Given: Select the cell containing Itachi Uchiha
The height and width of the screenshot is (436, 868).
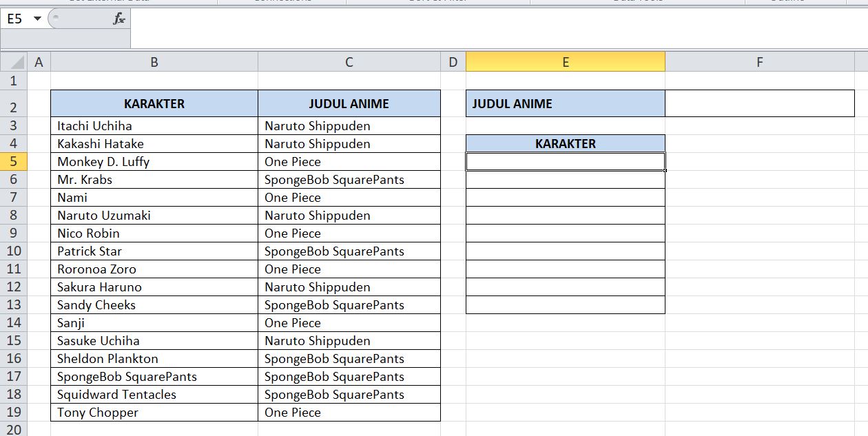Looking at the screenshot, I should pyautogui.click(x=154, y=125).
